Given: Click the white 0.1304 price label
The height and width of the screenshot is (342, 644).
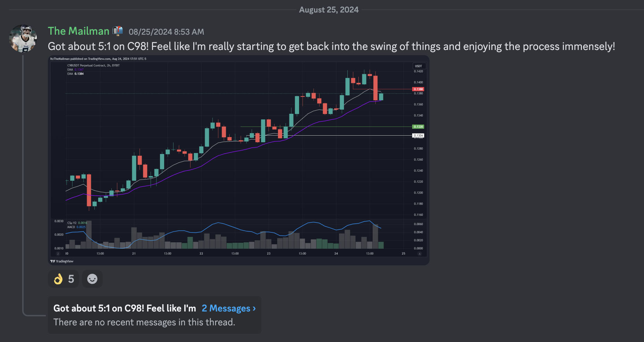Looking at the screenshot, I should tap(418, 136).
